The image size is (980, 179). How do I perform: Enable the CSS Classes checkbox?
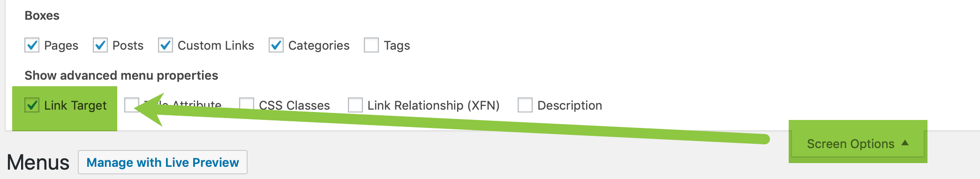click(x=247, y=105)
